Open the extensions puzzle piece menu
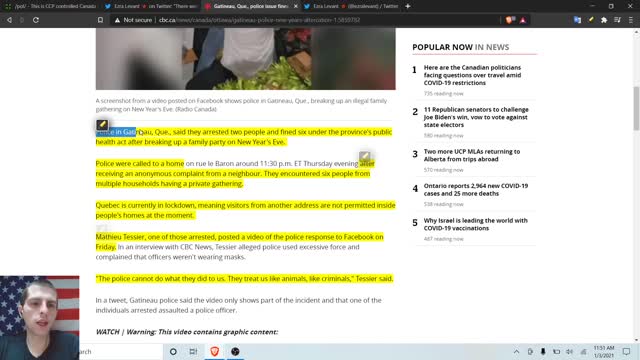This screenshot has width=640, height=360. [604, 20]
